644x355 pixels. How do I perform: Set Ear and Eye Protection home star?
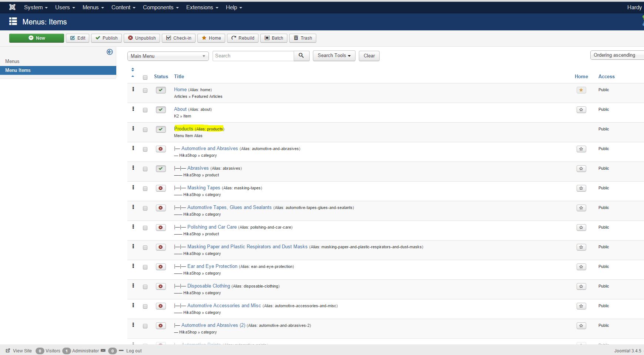[x=581, y=267]
